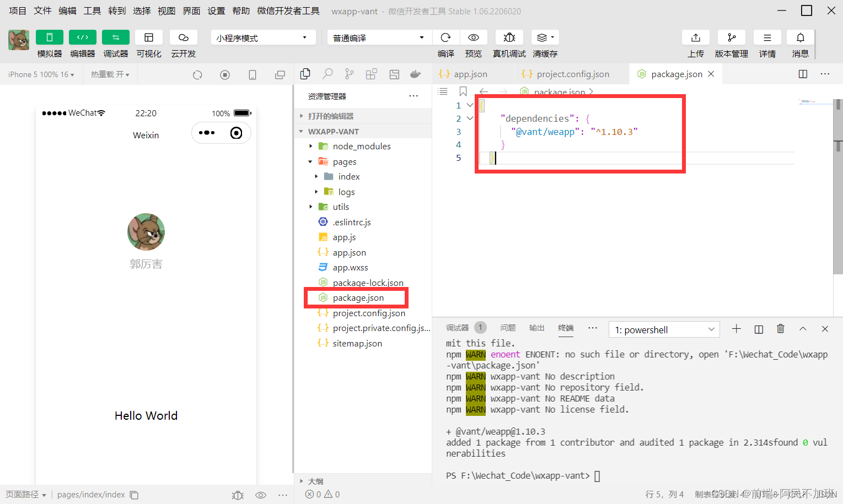Open the search icon in sidebar
Screen dimensions: 843x504
tap(327, 74)
